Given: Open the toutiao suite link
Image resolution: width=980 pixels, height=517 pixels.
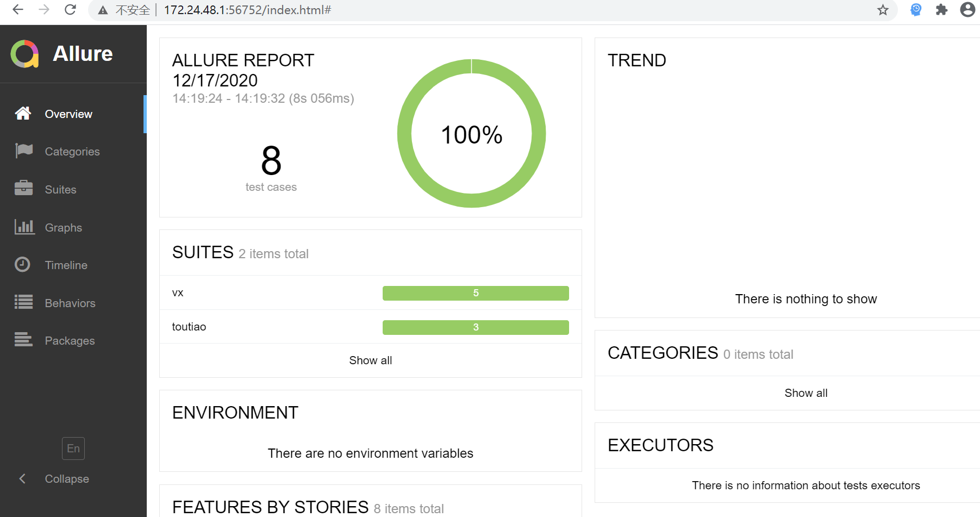Looking at the screenshot, I should point(189,327).
